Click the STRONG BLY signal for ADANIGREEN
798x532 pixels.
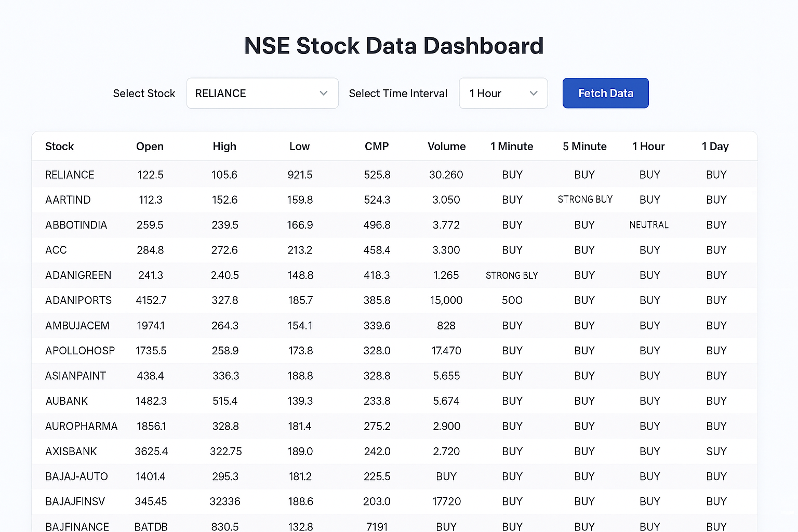pyautogui.click(x=512, y=275)
